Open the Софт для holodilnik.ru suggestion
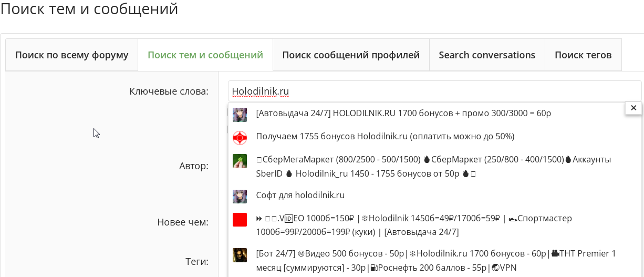644x277 pixels. 300,195
